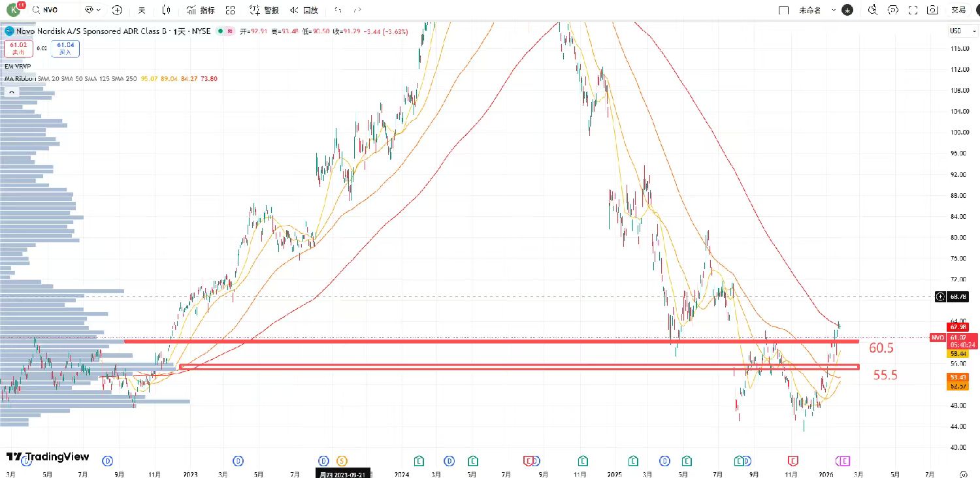Click the green market status dot

[x=221, y=31]
